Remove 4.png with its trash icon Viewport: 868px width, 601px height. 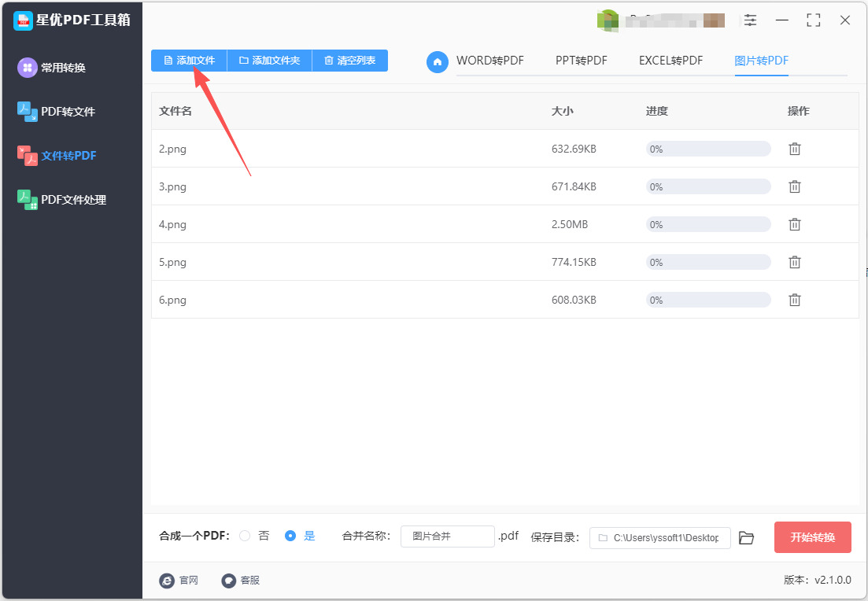[794, 224]
